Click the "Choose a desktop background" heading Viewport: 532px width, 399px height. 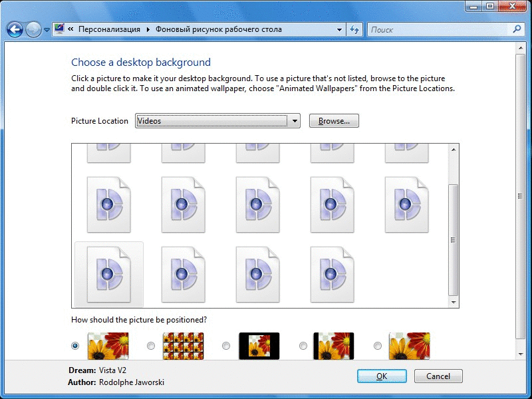click(141, 63)
